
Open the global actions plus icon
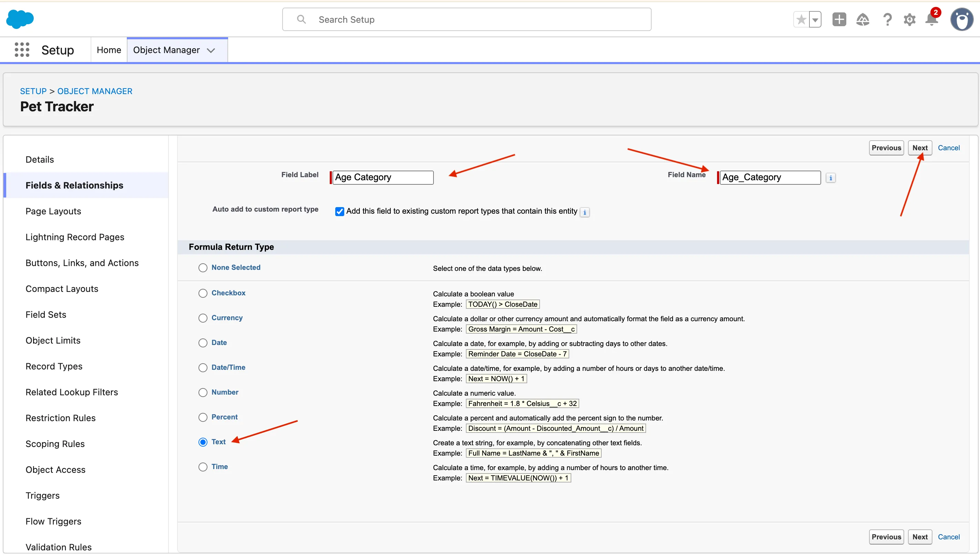tap(839, 20)
